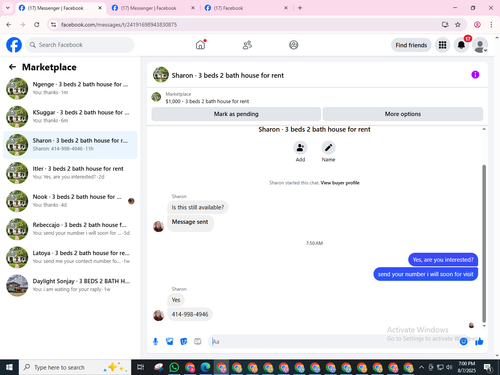Screen dimensions: 500x375
Task: Open the Facebook menu grid icon
Action: pyautogui.click(x=442, y=45)
